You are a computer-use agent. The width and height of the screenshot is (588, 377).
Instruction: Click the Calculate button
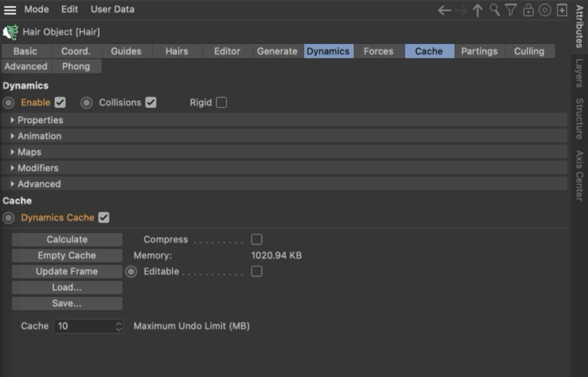coord(67,239)
